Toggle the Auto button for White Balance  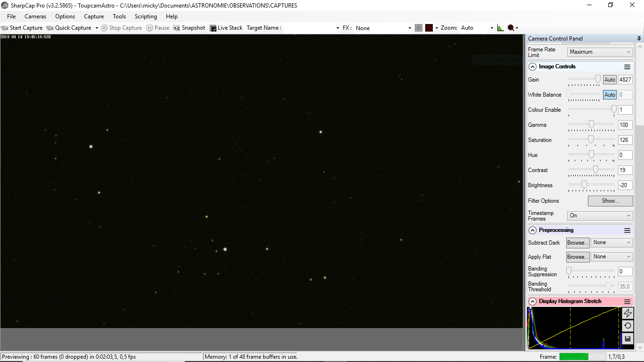click(610, 95)
